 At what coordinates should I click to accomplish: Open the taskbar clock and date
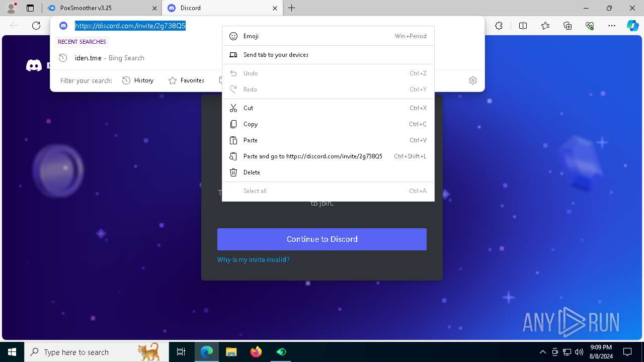coord(601,352)
